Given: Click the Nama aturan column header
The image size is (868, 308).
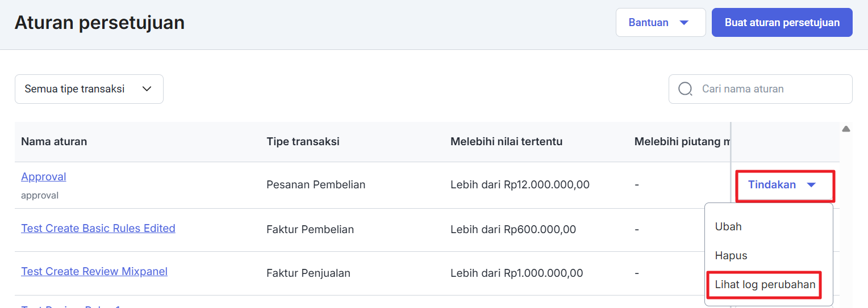Looking at the screenshot, I should [54, 141].
